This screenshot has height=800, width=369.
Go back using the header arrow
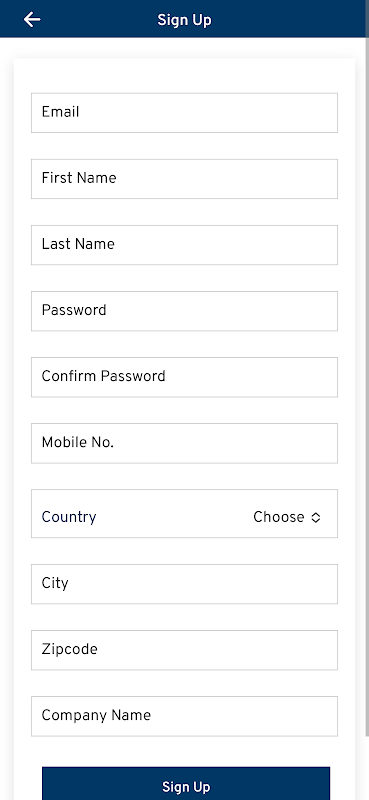click(x=32, y=19)
